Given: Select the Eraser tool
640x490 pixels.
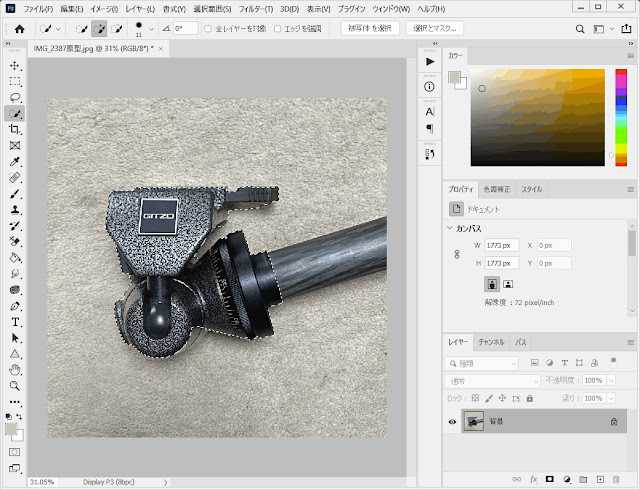Looking at the screenshot, I should [x=15, y=242].
